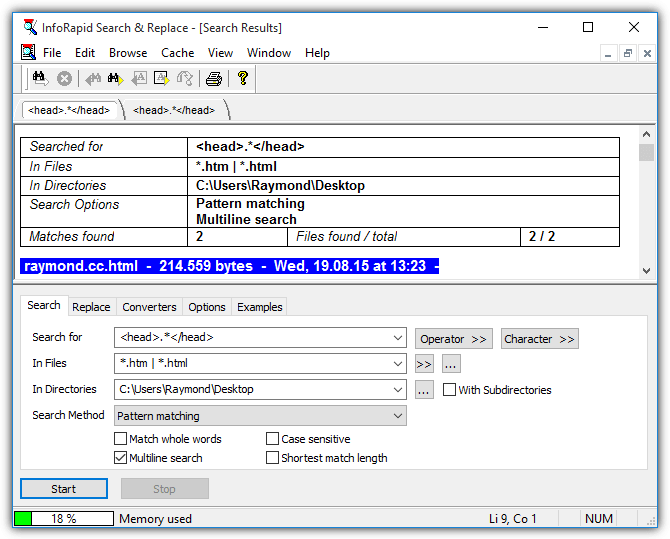Expand the Search for dropdown arrow
Viewport: 670px width, 539px height.
click(397, 338)
